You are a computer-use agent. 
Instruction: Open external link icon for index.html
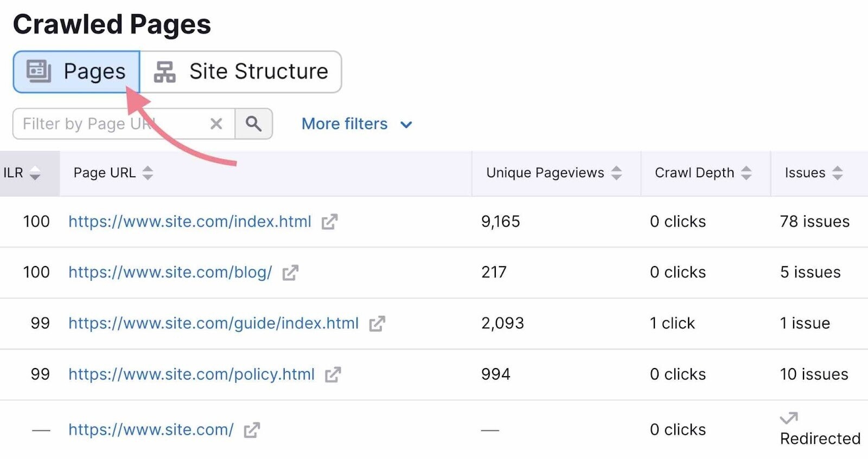coord(329,222)
